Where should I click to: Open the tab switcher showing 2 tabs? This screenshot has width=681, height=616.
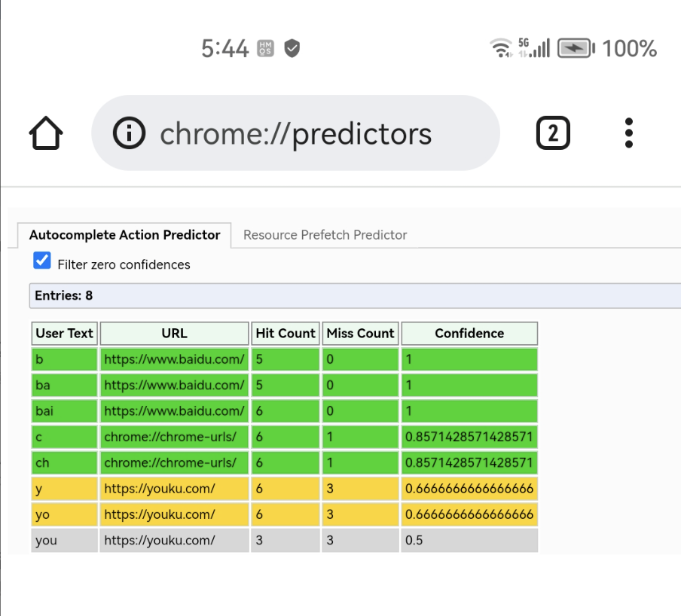tap(553, 133)
